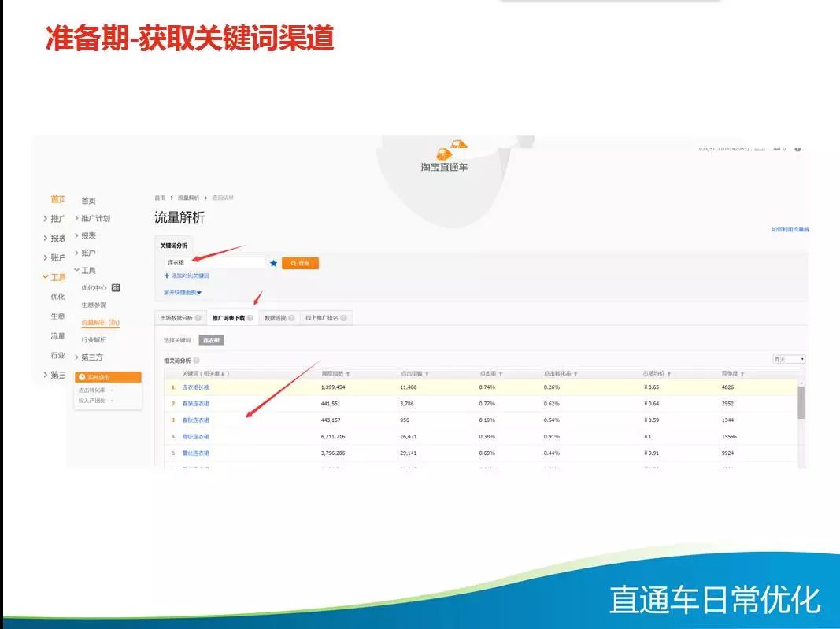Screen dimensions: 840x629
Task: Click the competition value 15596
Action: pyautogui.click(x=729, y=437)
